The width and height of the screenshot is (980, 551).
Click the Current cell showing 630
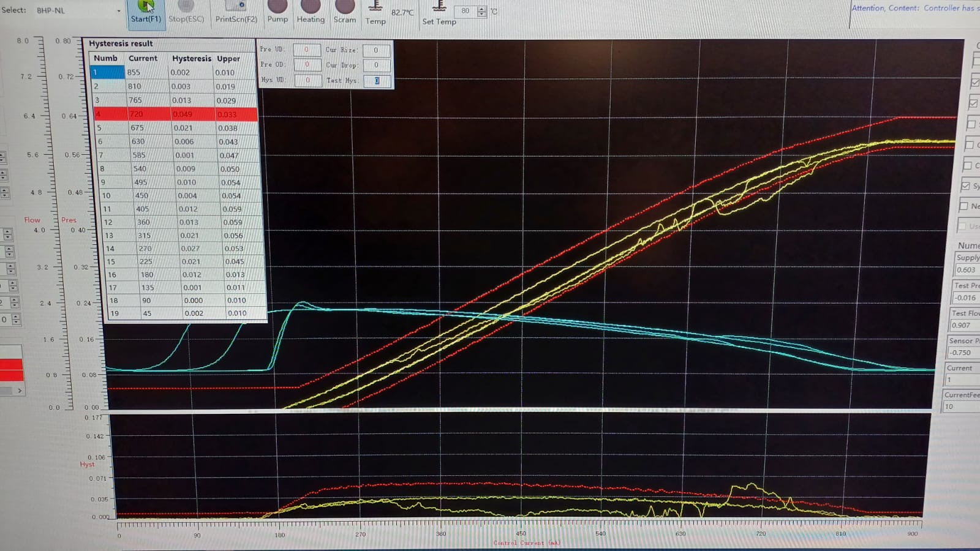pyautogui.click(x=151, y=141)
